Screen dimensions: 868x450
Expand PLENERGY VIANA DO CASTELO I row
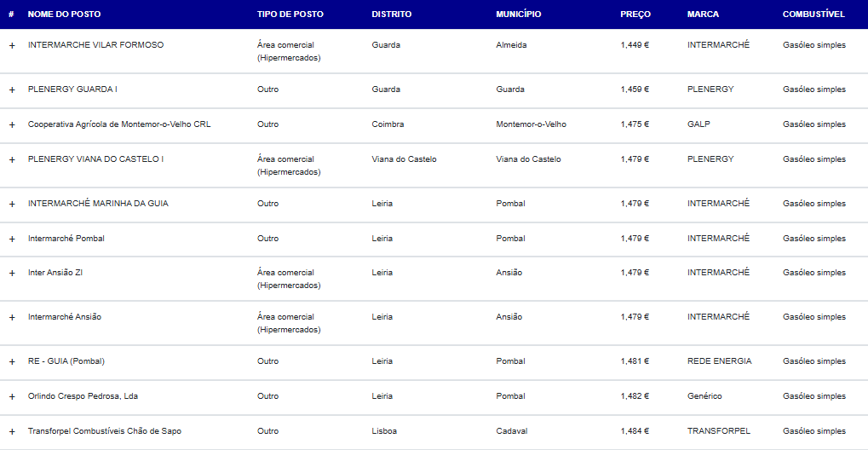pyautogui.click(x=12, y=159)
